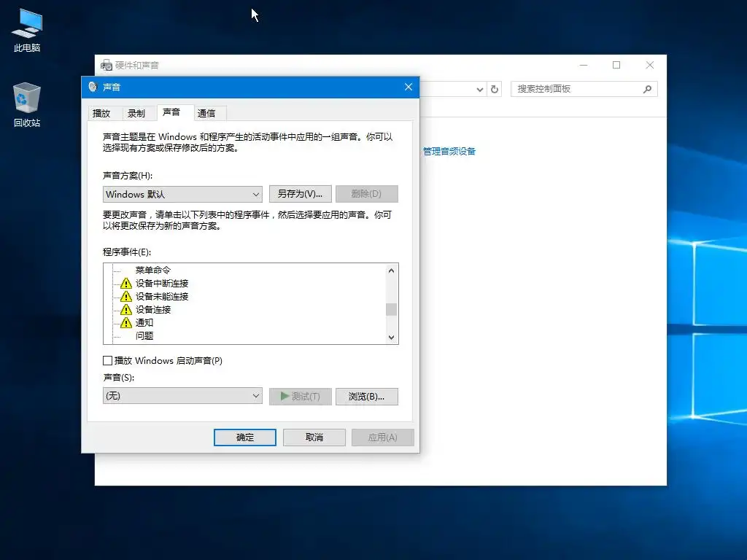Click the 搜索控制面板 search field
The height and width of the screenshot is (560, 747).
584,89
